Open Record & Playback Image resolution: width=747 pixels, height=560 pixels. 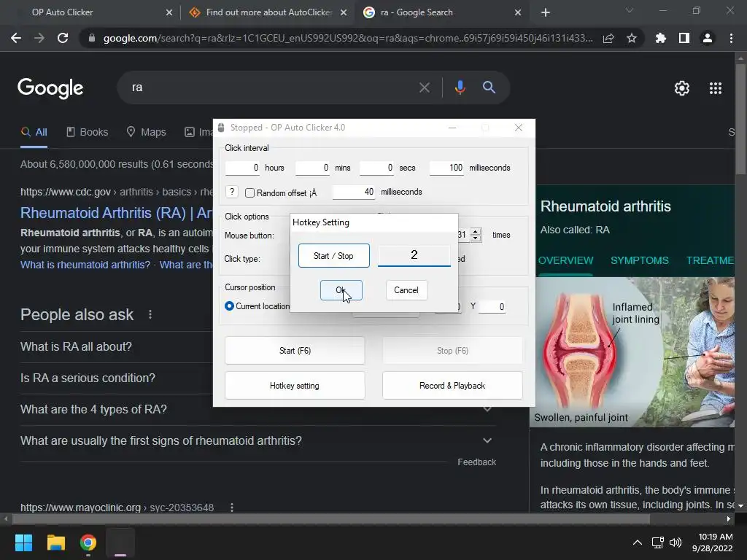(452, 386)
